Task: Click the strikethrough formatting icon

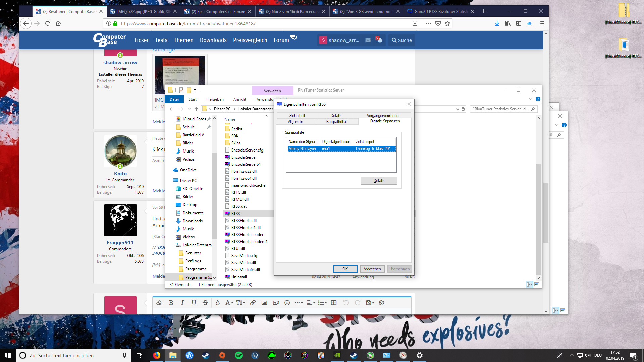Action: coord(205,303)
